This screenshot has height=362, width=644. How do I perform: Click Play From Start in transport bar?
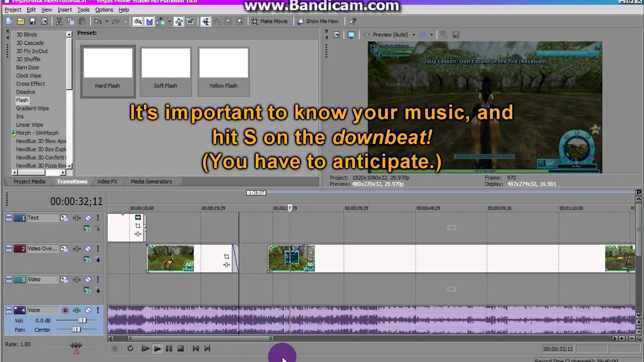145,348
